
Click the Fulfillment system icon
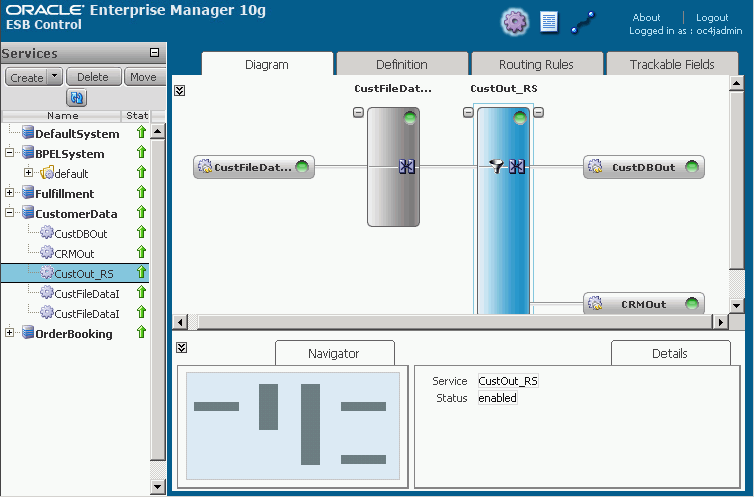28,192
